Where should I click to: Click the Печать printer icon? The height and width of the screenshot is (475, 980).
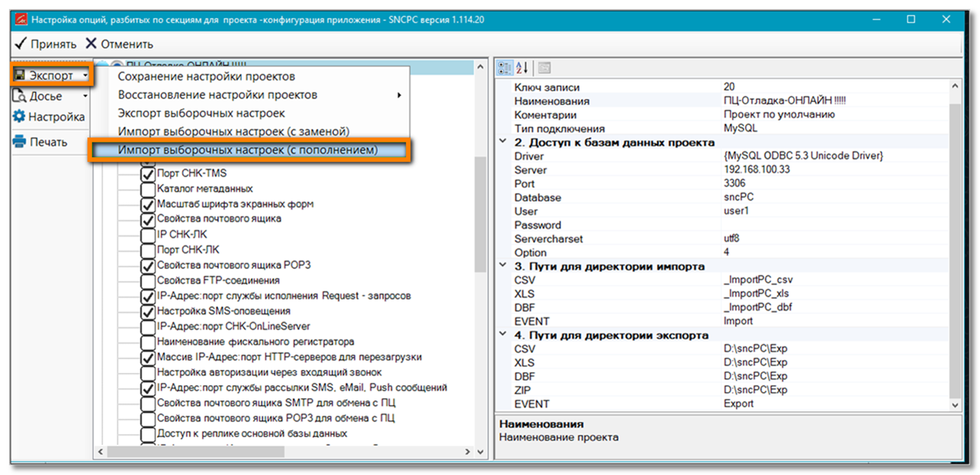point(19,142)
